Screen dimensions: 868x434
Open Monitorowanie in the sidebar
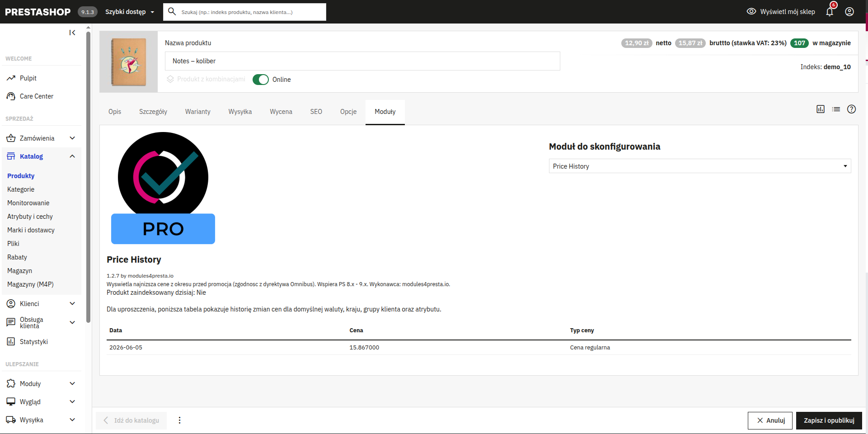click(x=28, y=203)
